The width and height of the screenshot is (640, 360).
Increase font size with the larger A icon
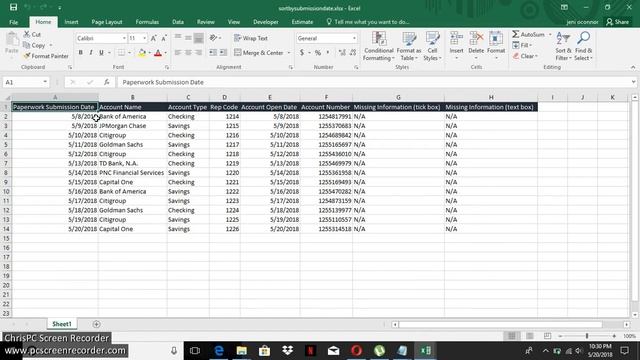point(153,38)
